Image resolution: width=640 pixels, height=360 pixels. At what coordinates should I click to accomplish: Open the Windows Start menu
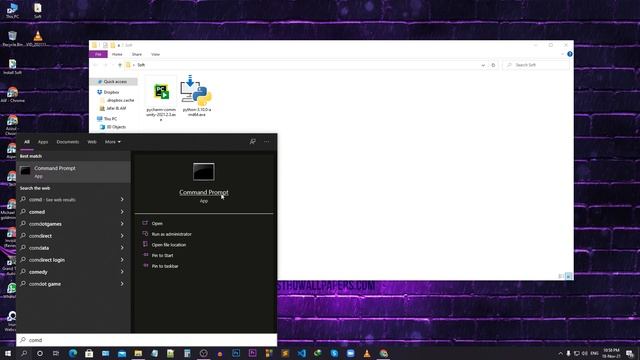(8, 353)
